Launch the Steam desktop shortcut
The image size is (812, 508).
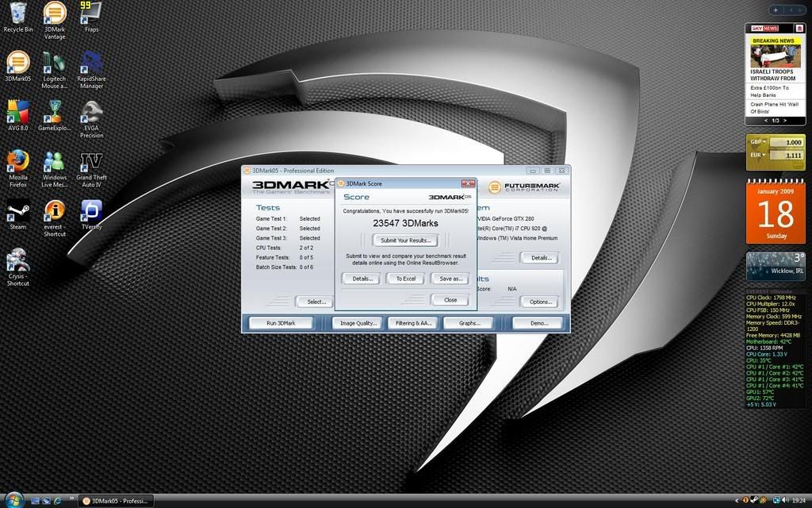17,214
